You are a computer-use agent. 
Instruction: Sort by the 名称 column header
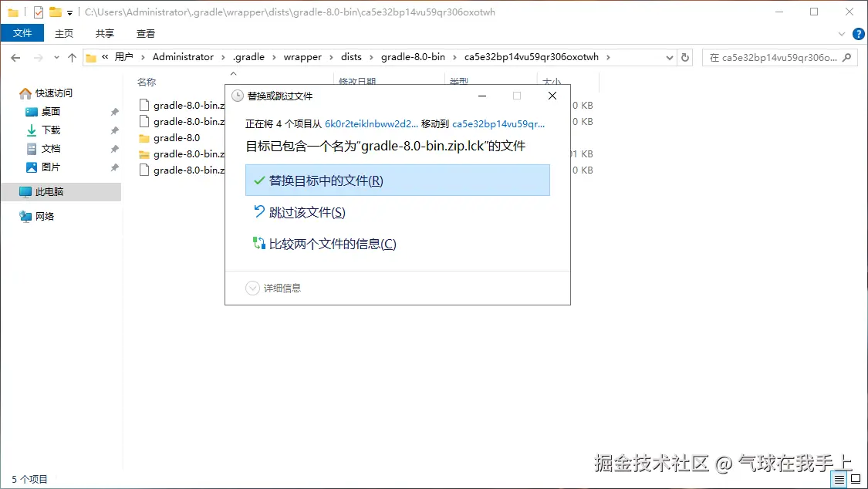coord(147,82)
